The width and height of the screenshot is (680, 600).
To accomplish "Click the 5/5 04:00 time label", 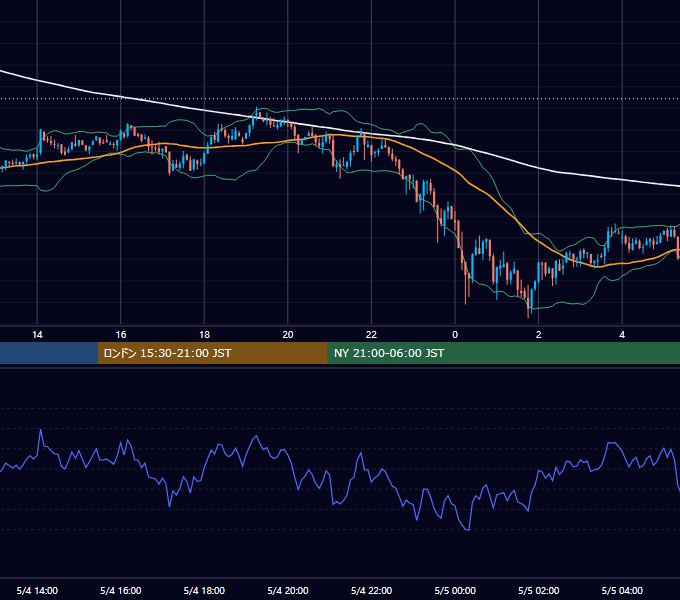I will point(622,590).
